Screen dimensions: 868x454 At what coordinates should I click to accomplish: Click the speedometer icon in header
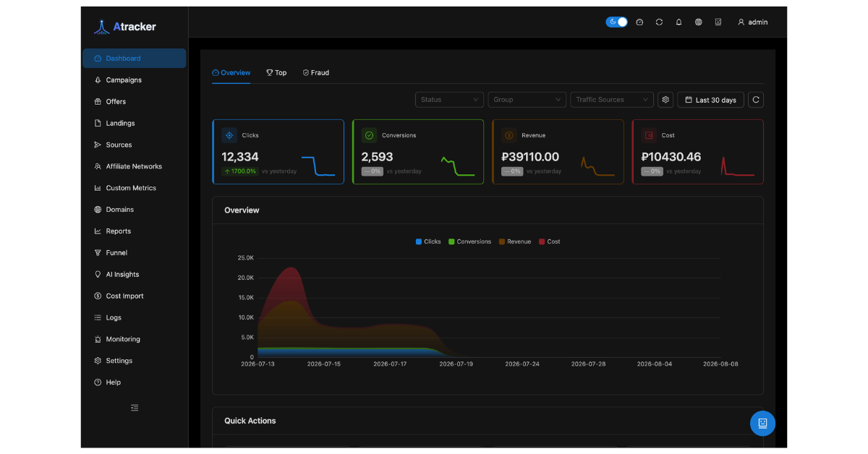coord(639,22)
